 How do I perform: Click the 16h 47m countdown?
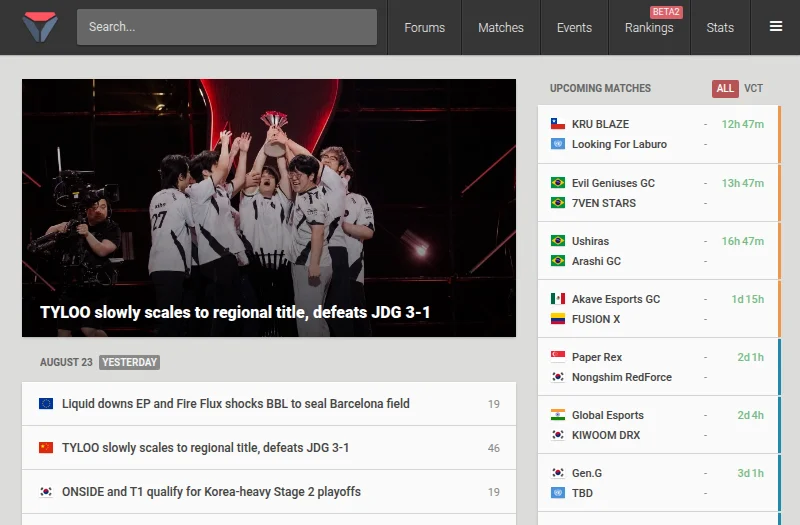point(742,241)
